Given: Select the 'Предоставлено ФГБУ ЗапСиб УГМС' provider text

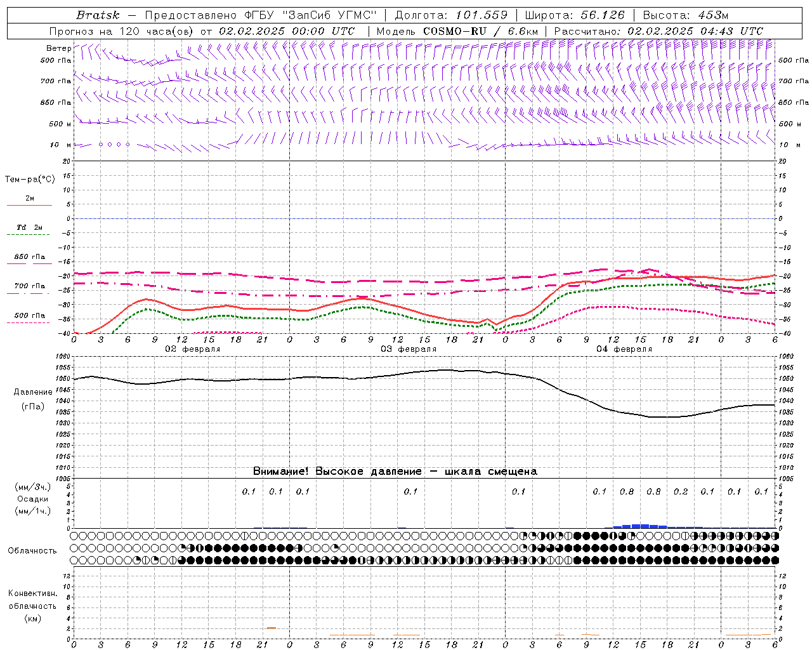Looking at the screenshot, I should [262, 15].
